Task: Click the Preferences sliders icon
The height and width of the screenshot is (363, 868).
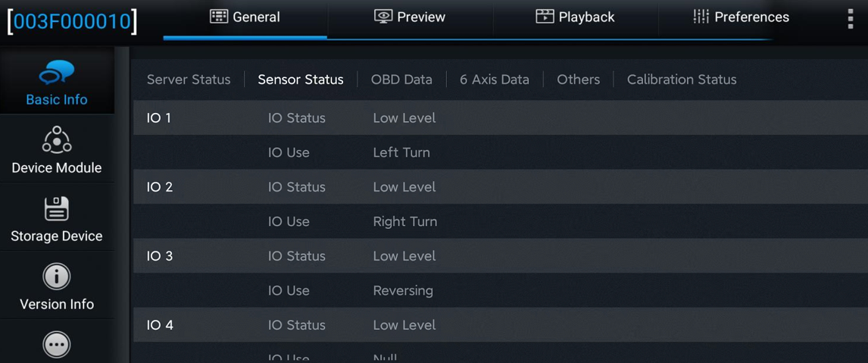Action: (701, 17)
